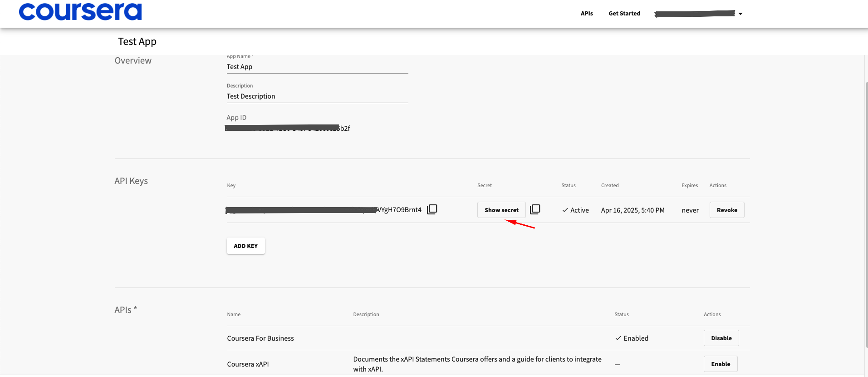Copy the API key with the copy icon
The image size is (868, 377).
click(432, 209)
